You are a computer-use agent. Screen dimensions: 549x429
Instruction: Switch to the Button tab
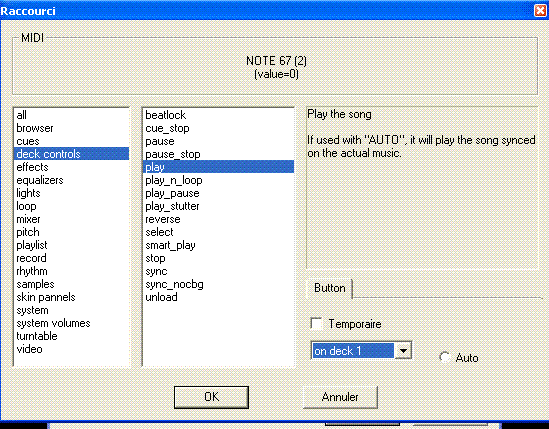329,288
